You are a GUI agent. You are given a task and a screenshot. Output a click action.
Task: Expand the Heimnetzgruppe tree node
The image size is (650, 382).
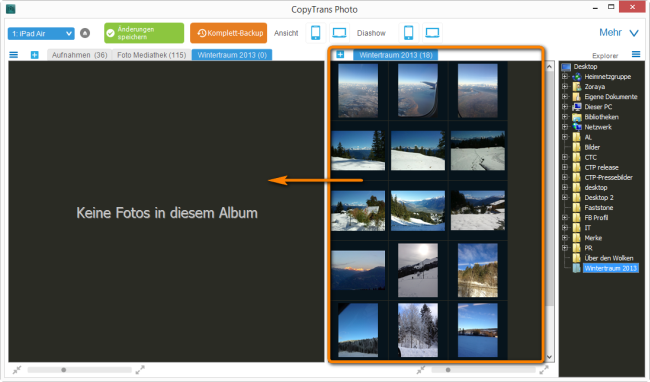565,77
